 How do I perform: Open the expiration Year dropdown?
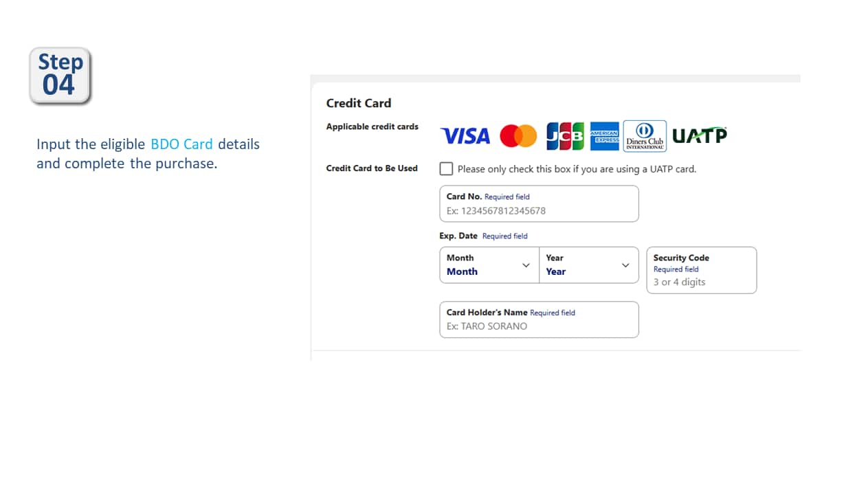[x=588, y=265]
